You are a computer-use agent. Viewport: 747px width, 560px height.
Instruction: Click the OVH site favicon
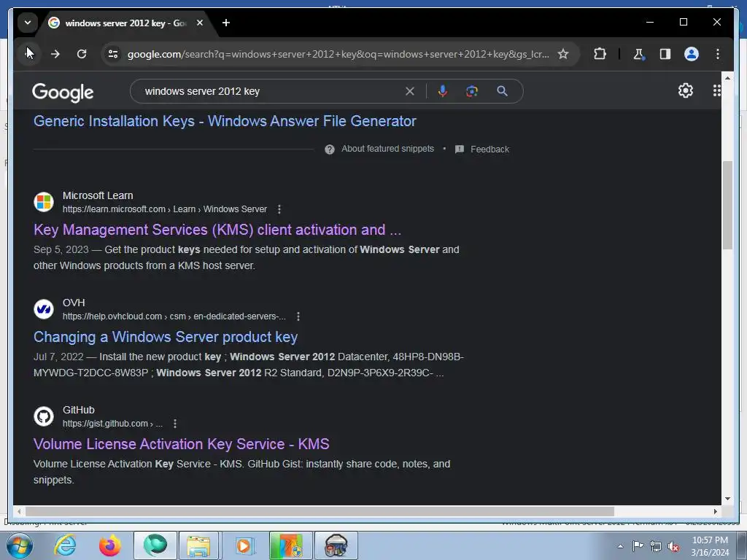pyautogui.click(x=44, y=309)
